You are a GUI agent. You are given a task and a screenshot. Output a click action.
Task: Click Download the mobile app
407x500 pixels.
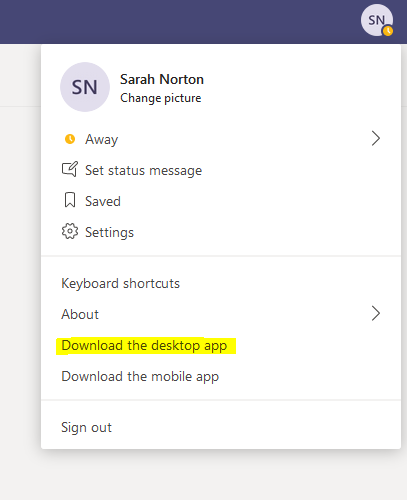click(140, 377)
